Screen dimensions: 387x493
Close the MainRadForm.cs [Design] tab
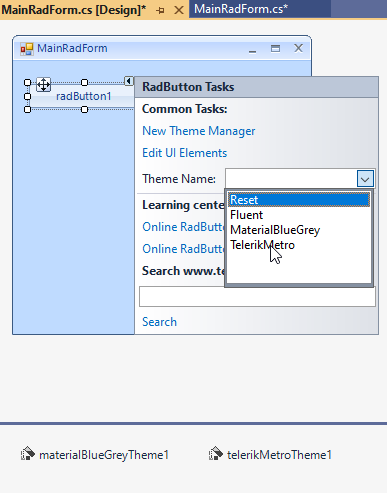(179, 10)
